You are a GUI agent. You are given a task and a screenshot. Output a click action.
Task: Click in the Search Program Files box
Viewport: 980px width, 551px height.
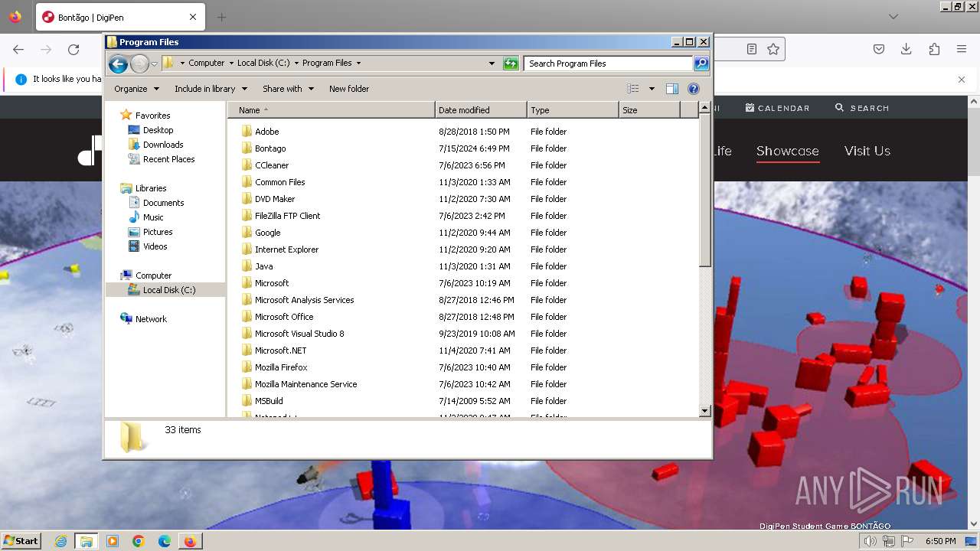click(x=609, y=64)
